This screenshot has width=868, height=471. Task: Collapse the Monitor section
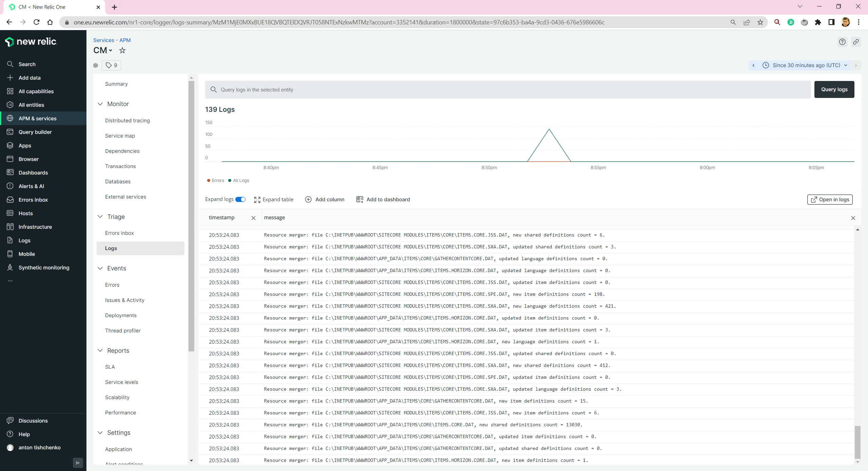click(x=100, y=104)
